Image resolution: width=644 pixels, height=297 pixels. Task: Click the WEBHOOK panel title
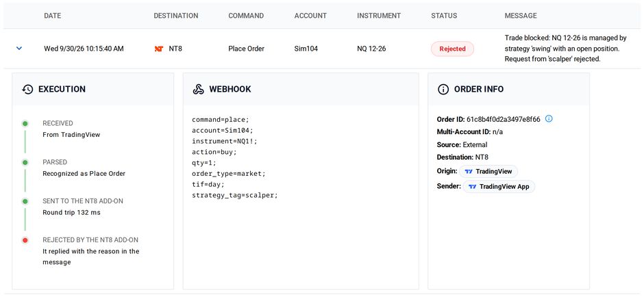(230, 90)
